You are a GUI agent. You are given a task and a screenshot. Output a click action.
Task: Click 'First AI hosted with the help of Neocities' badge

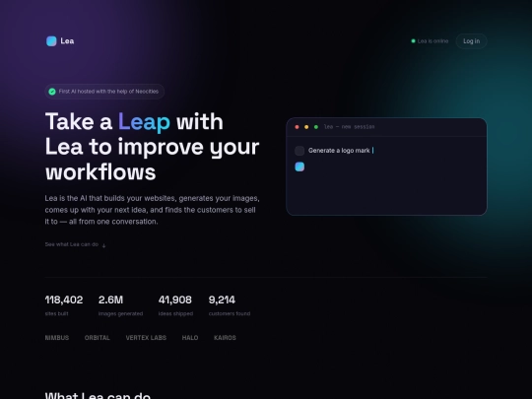coord(104,92)
